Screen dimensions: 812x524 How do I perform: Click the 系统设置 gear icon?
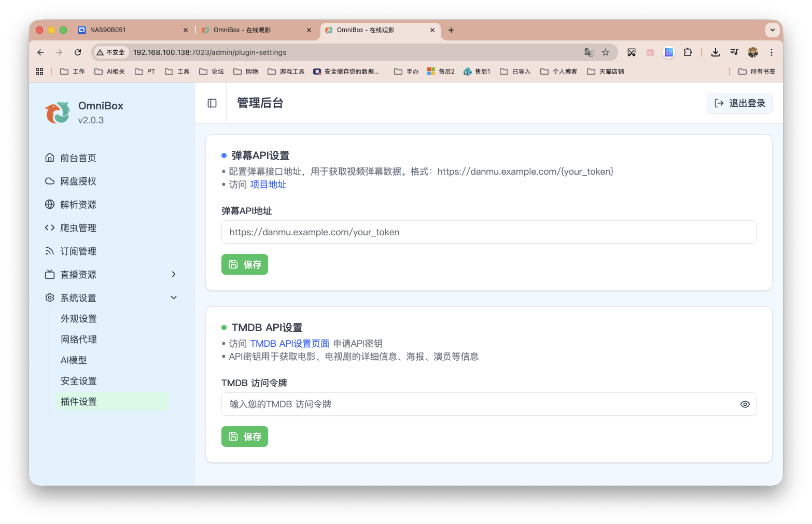click(x=49, y=298)
